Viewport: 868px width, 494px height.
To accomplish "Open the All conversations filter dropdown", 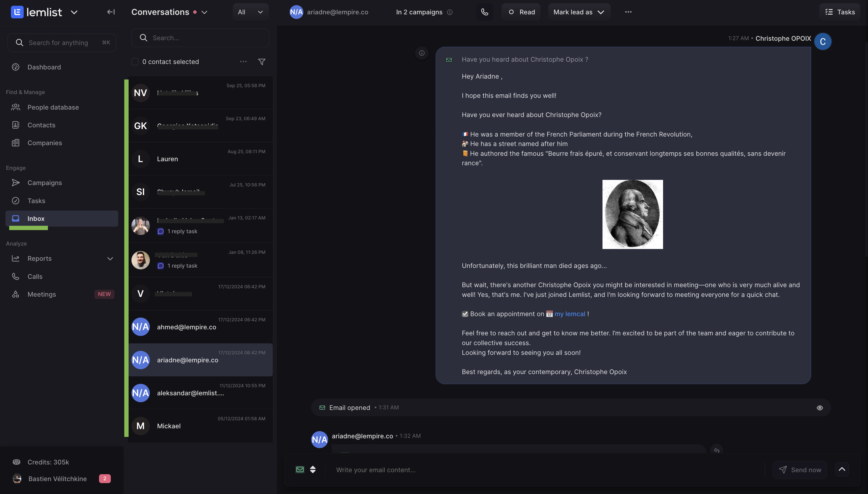I will 251,12.
